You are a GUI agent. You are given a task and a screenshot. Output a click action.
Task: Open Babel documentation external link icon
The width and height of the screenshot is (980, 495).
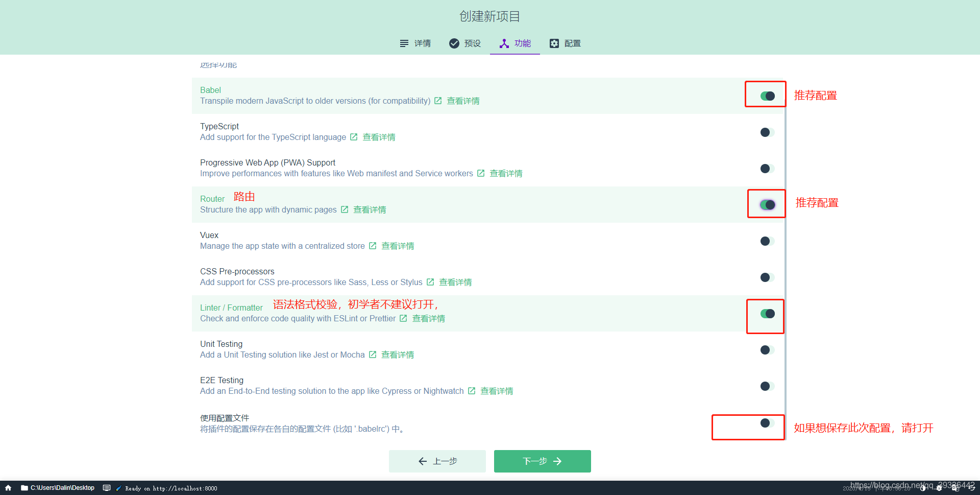(x=438, y=101)
